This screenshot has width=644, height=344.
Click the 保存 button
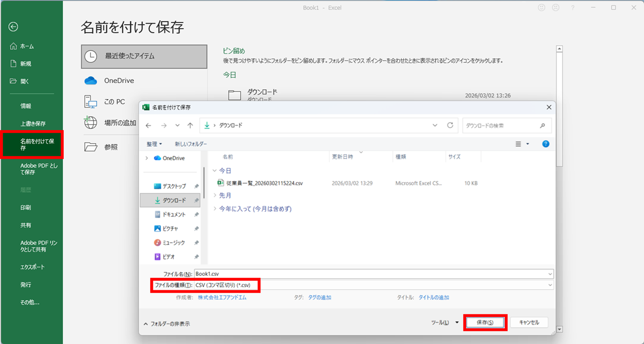coord(485,322)
